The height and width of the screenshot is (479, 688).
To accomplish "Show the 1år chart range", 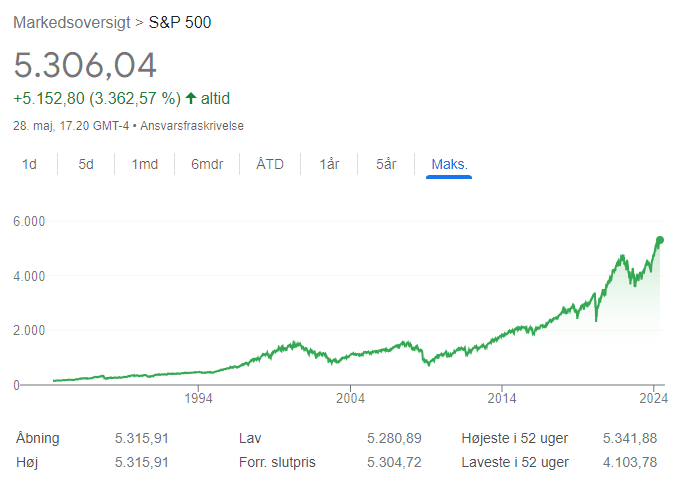I will (330, 164).
